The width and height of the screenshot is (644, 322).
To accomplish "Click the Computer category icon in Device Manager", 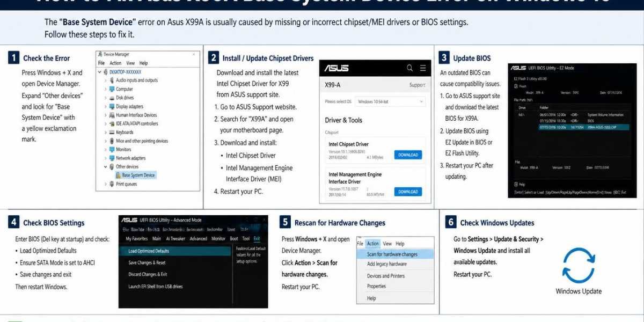I will [112, 89].
